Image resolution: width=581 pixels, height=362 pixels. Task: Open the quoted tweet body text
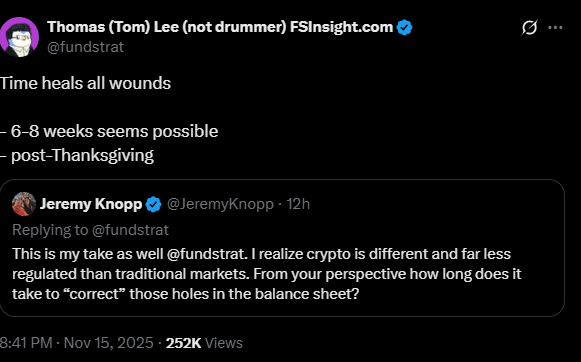[x=267, y=274]
